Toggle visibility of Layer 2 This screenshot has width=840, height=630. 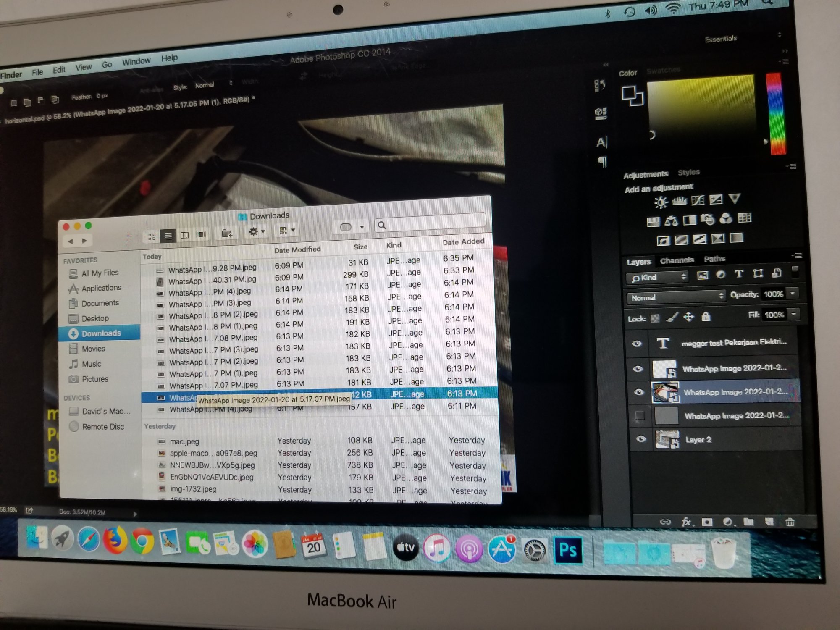click(x=641, y=439)
